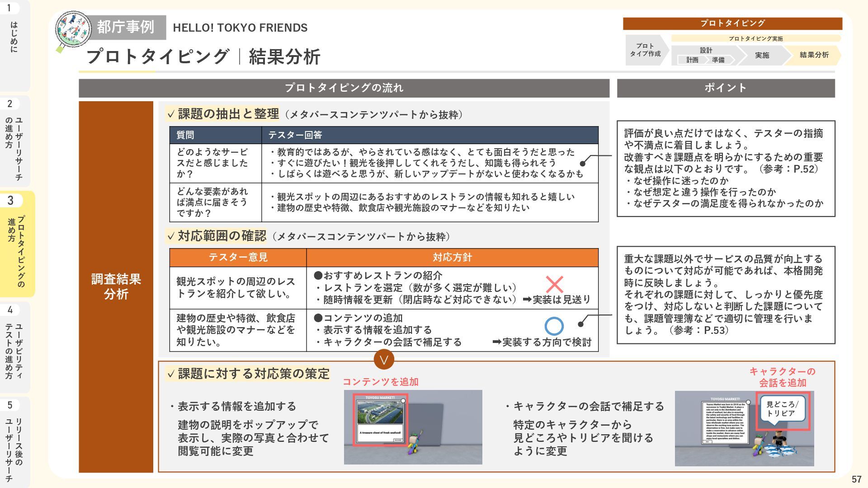The image size is (868, 488).
Task: Click the red コンテンツを追加 caption
Action: 381,382
